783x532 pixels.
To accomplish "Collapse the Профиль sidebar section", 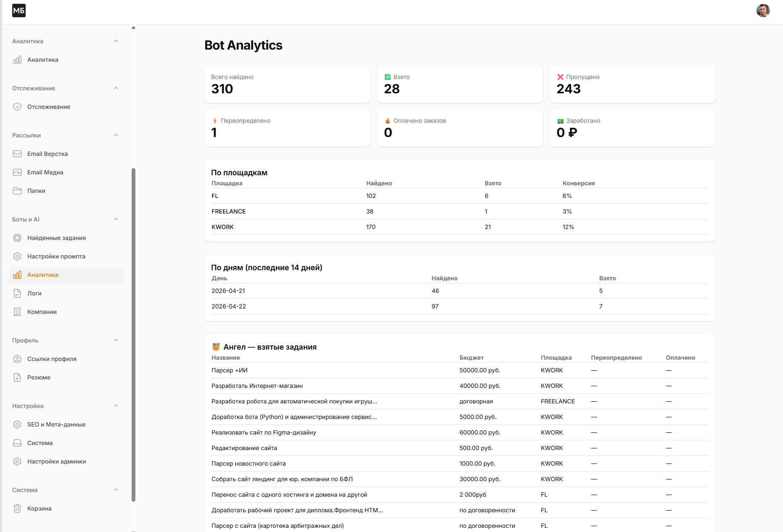I will click(x=116, y=340).
